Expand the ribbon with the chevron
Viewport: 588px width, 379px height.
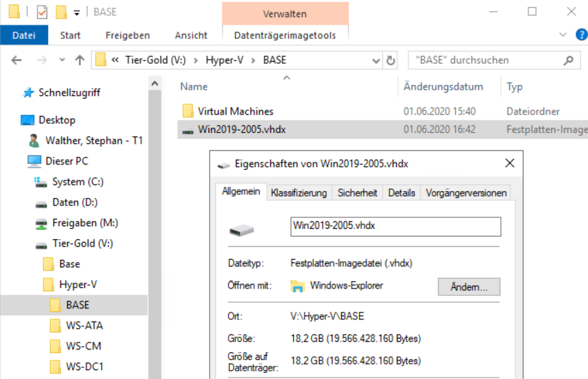(x=563, y=35)
